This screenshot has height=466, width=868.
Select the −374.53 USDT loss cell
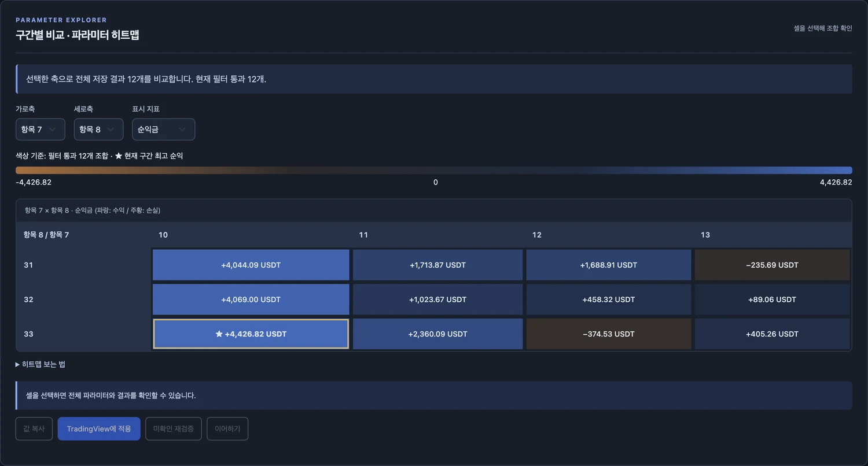coord(609,334)
